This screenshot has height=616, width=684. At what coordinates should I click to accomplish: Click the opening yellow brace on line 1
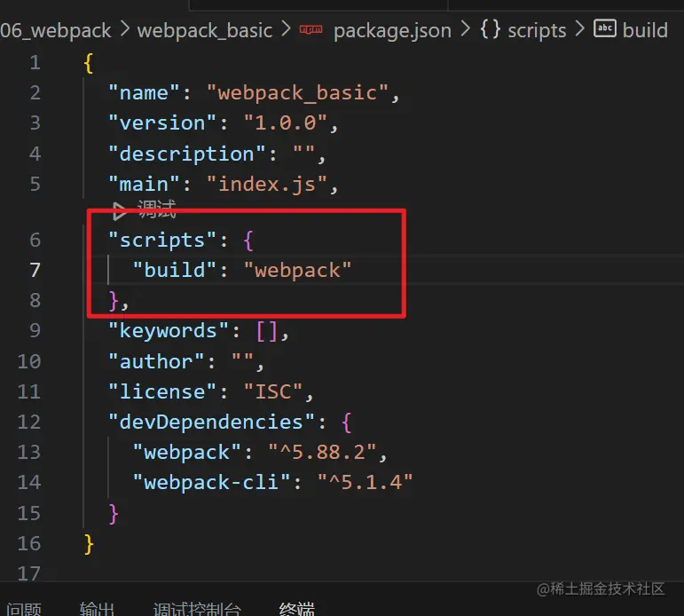89,63
